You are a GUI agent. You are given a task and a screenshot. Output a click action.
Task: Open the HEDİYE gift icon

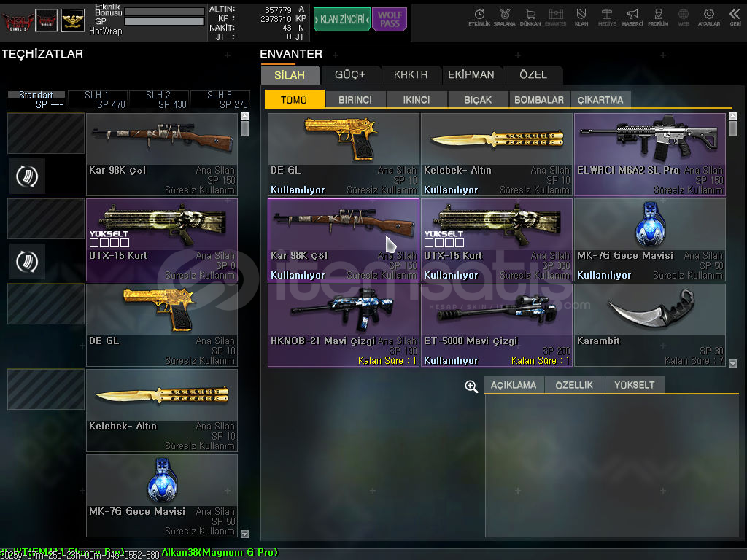click(x=606, y=17)
